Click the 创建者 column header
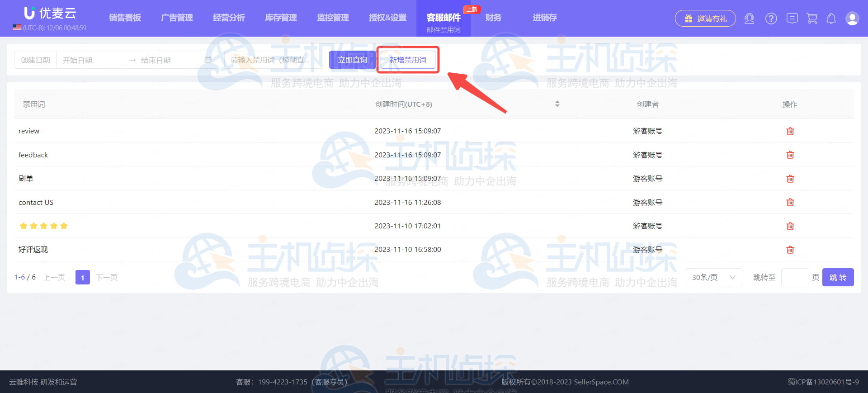The width and height of the screenshot is (868, 393). pos(647,104)
